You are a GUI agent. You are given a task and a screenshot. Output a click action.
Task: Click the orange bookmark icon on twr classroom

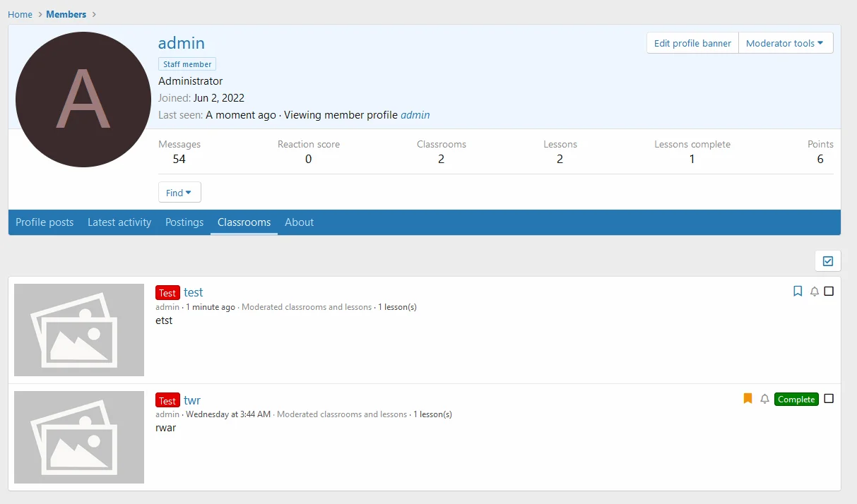click(x=747, y=399)
